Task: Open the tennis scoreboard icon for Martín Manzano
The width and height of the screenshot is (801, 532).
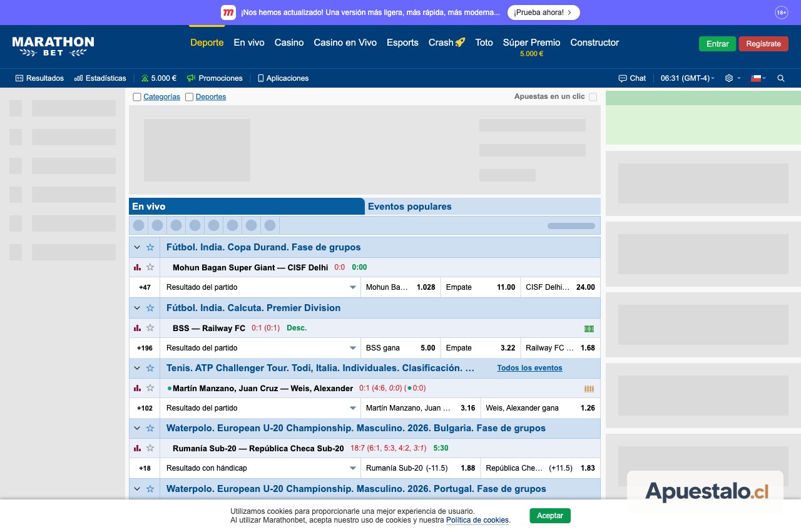Action: pos(589,389)
